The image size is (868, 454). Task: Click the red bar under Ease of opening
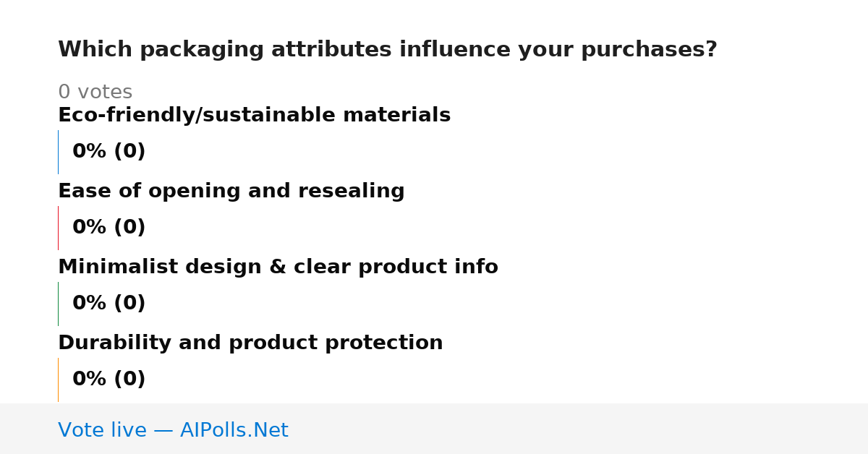[58, 228]
